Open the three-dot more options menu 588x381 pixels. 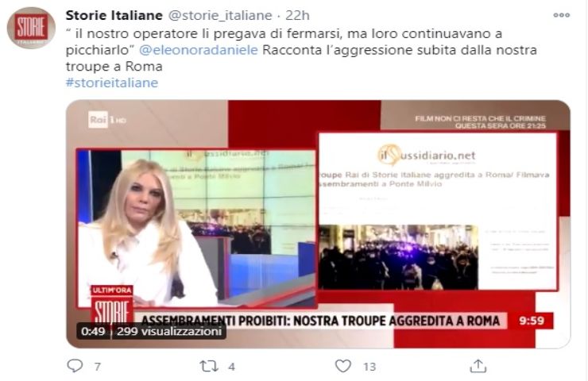click(561, 15)
